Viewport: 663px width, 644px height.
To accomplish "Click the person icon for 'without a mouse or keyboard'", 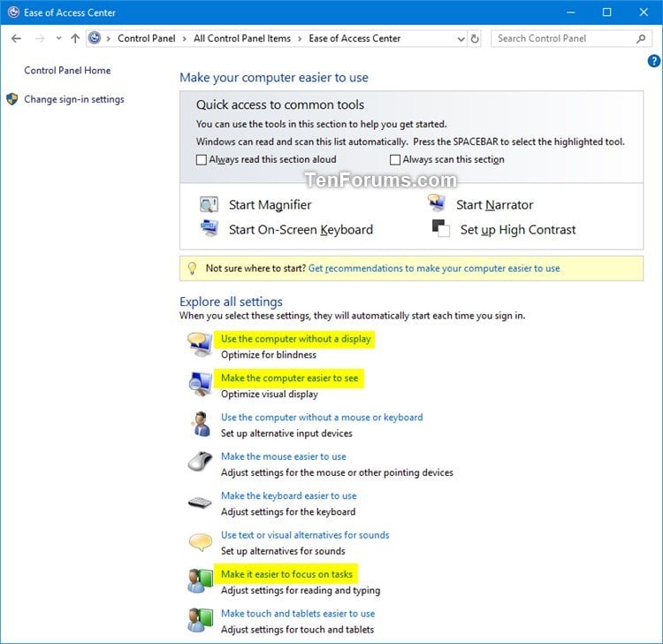I will (201, 423).
